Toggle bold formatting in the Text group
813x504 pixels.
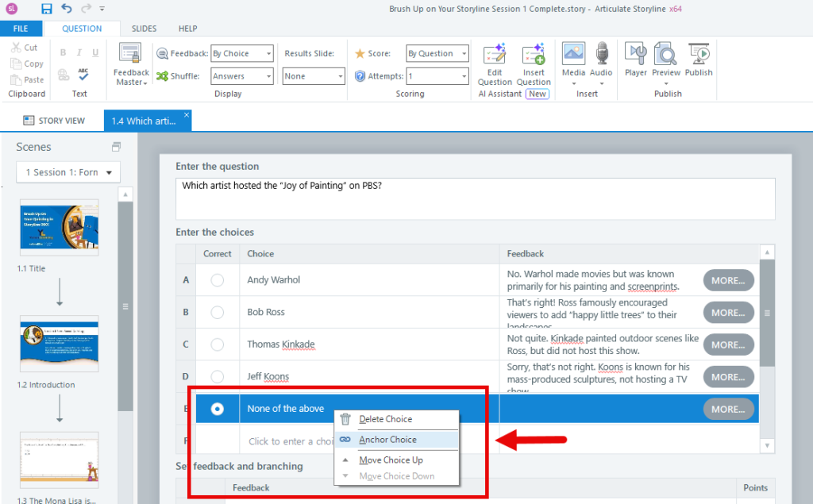[63, 51]
